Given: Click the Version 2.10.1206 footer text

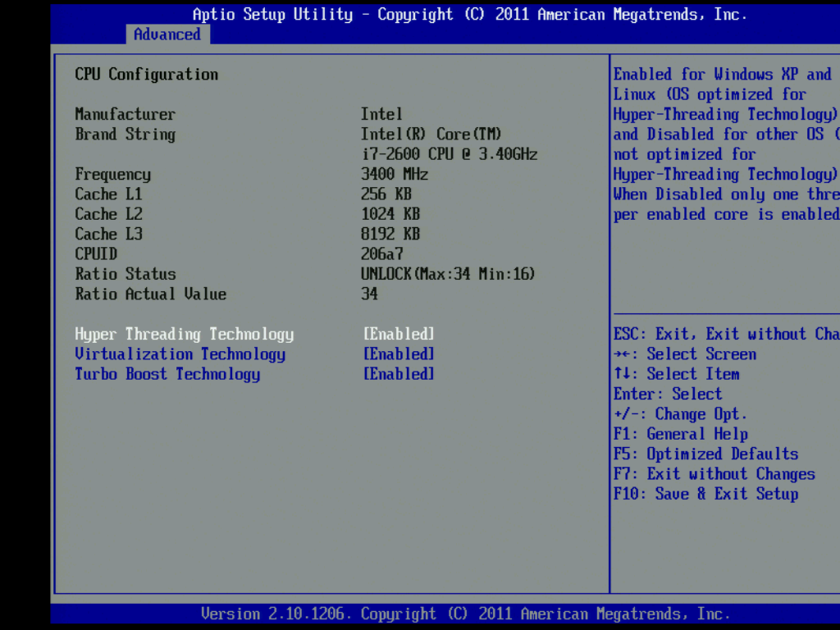Looking at the screenshot, I should pyautogui.click(x=466, y=614).
